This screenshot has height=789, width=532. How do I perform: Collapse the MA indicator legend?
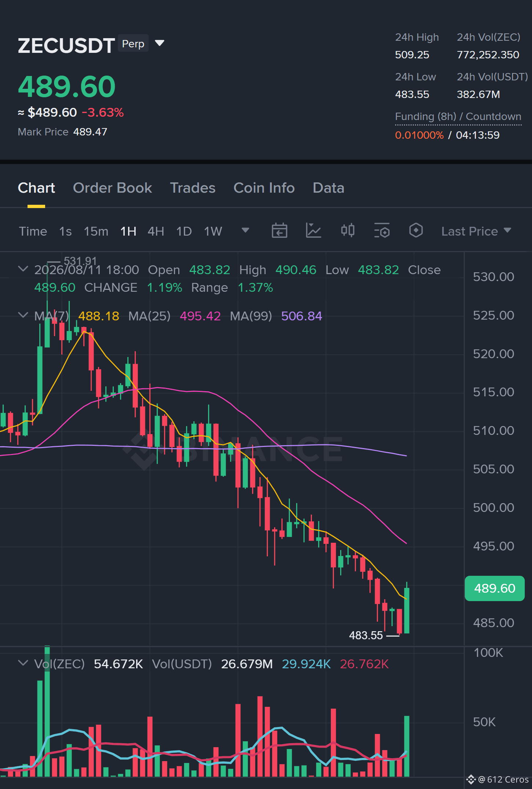(23, 315)
